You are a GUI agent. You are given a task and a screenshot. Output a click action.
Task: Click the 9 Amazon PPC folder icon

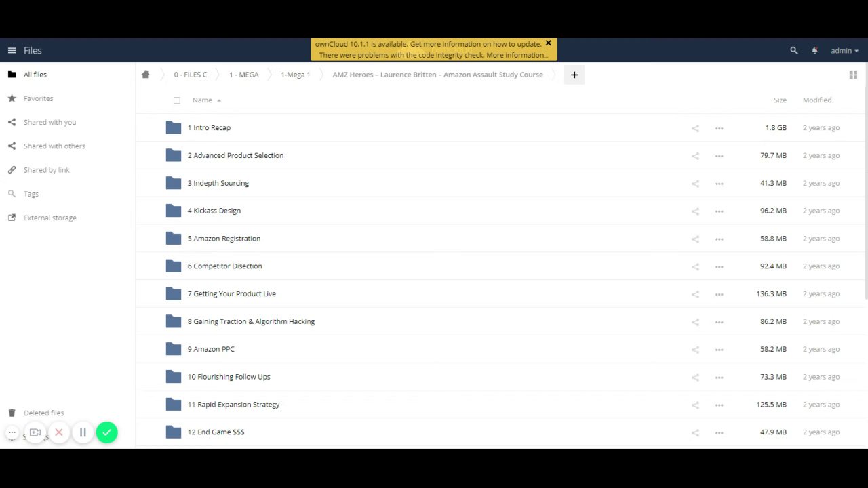coord(174,348)
